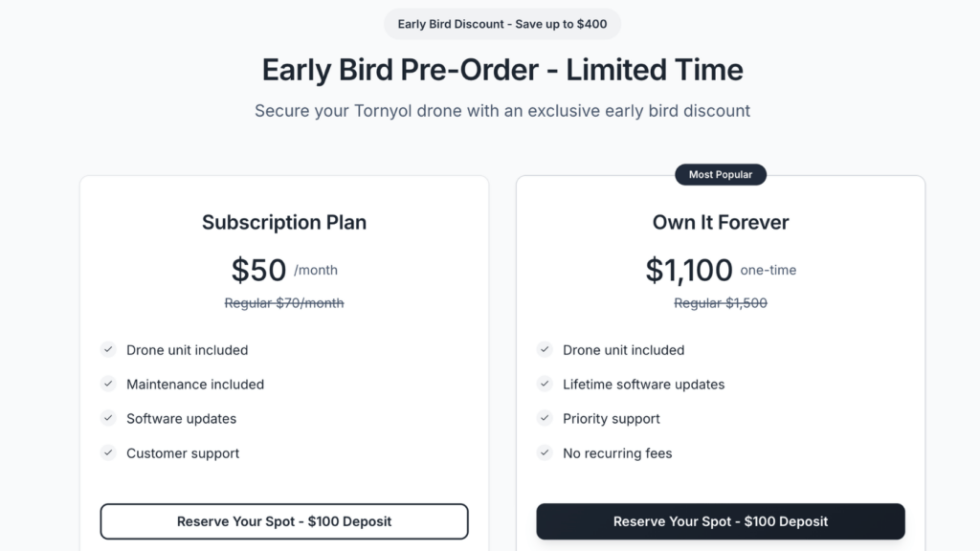Click checkmark next to Own It Forever Drone unit included
This screenshot has width=980, height=551.
point(545,349)
